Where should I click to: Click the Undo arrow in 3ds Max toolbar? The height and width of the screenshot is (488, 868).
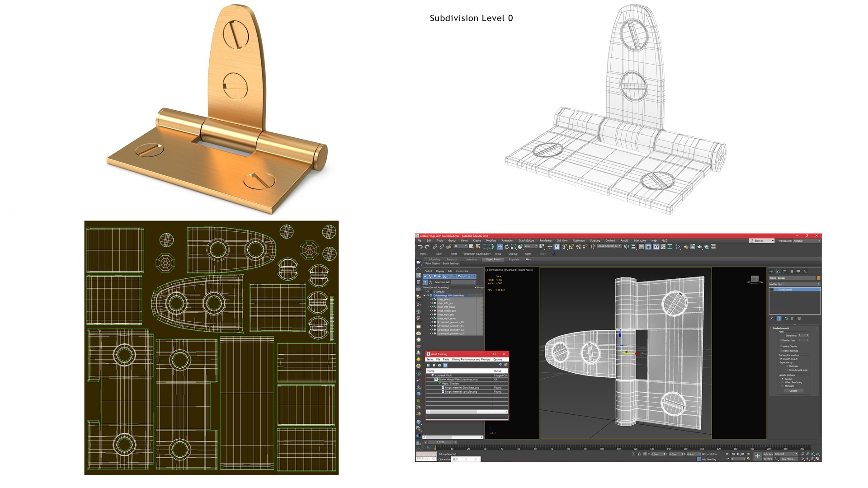point(420,247)
